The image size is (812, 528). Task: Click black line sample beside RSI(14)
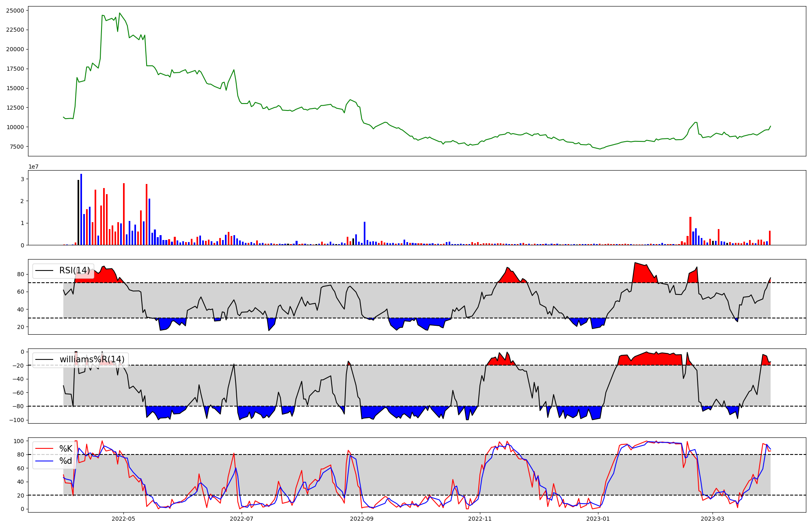[x=44, y=270]
